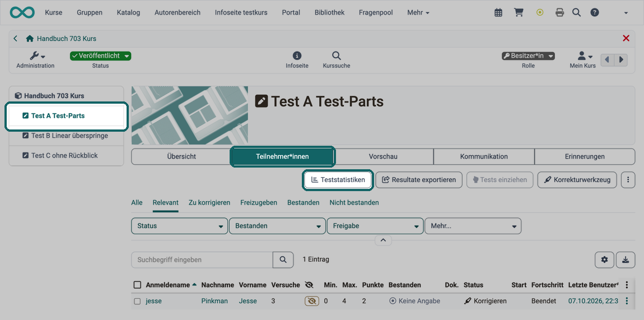The height and width of the screenshot is (320, 644).
Task: Open the Mehr... filter dropdown
Action: (x=473, y=226)
